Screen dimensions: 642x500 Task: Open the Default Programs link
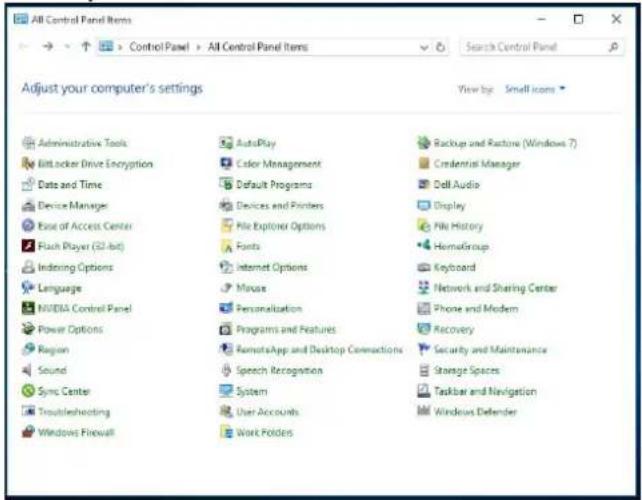click(274, 185)
